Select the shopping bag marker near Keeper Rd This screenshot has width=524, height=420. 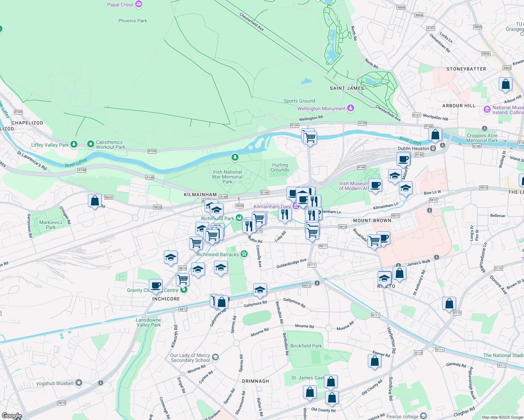375,362
